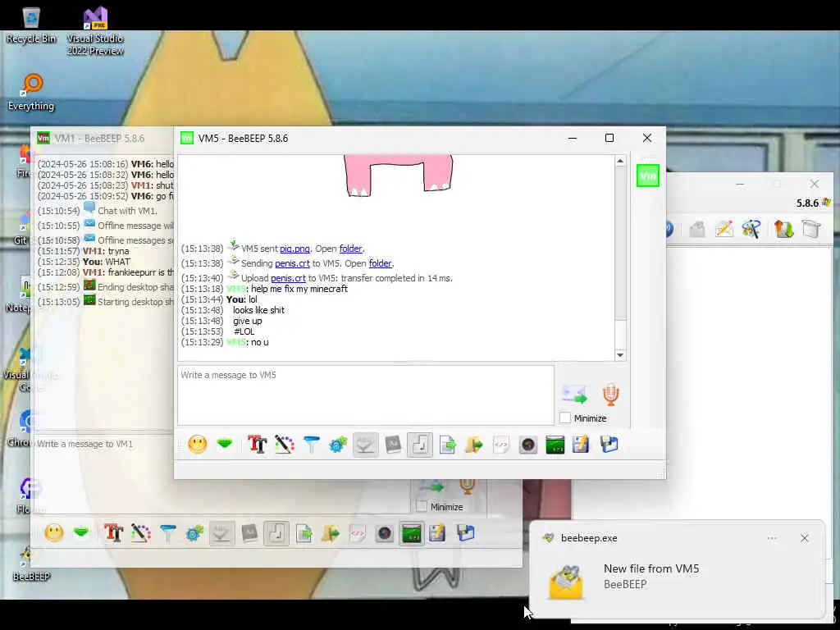The image size is (840, 630).
Task: Click code snippet icon in VM5 toolbar
Action: pos(501,445)
